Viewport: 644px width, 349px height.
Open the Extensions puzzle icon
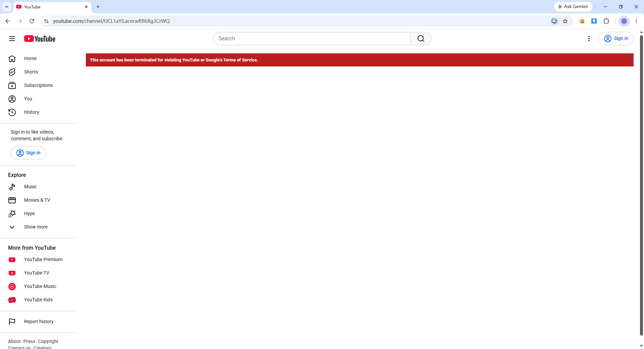point(606,21)
